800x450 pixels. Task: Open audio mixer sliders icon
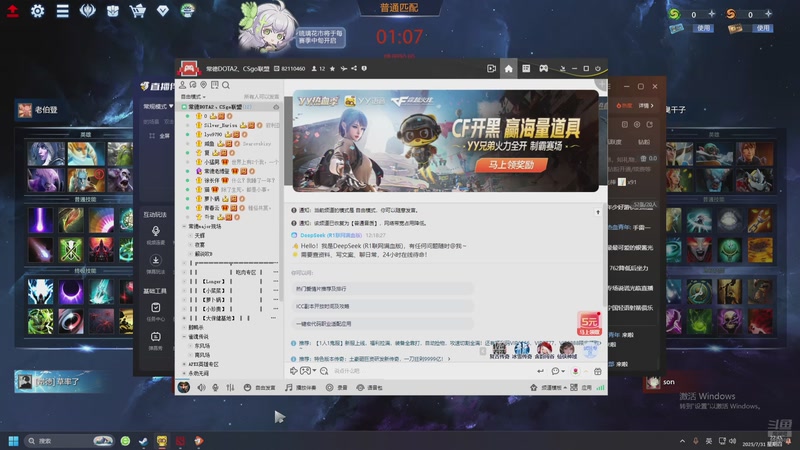pos(230,388)
